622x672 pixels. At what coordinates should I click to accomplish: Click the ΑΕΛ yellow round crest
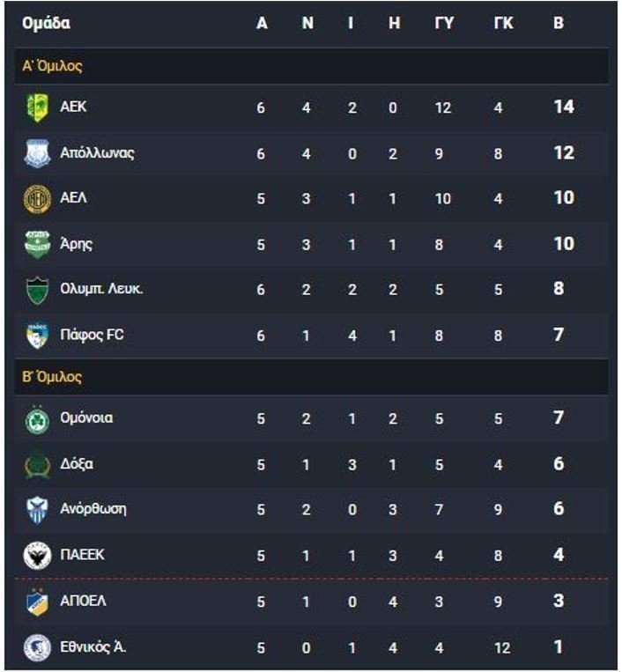tap(37, 199)
